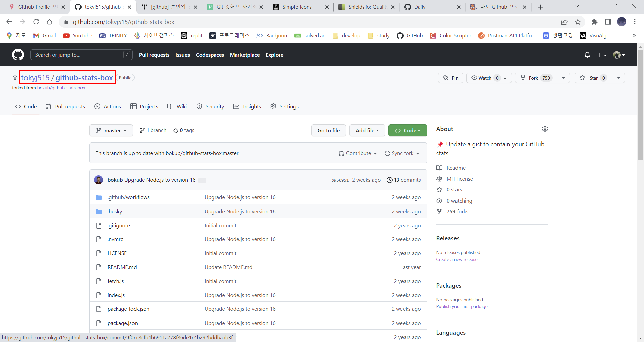Share this page via address bar icon
Image resolution: width=644 pixels, height=342 pixels.
pos(564,22)
